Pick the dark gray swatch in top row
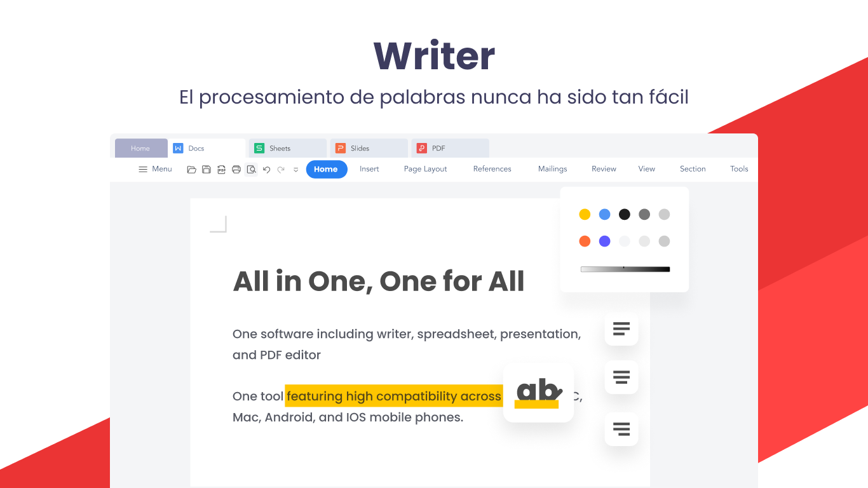This screenshot has width=868, height=488. [644, 215]
